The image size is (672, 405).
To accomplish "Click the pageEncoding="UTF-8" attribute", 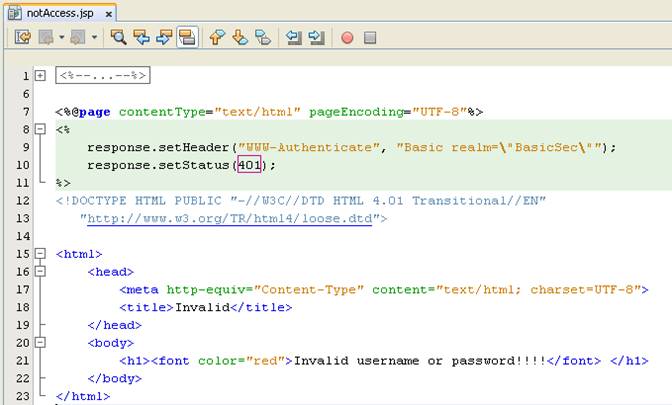I will [x=388, y=112].
